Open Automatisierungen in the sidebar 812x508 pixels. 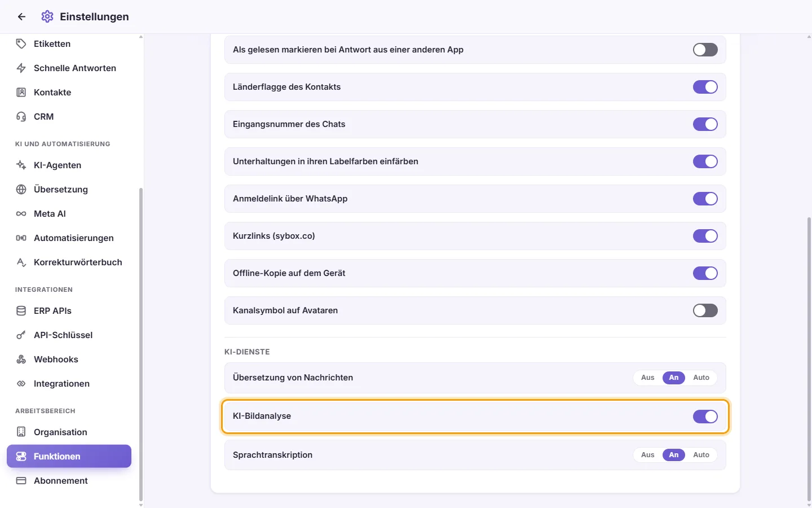click(69, 238)
